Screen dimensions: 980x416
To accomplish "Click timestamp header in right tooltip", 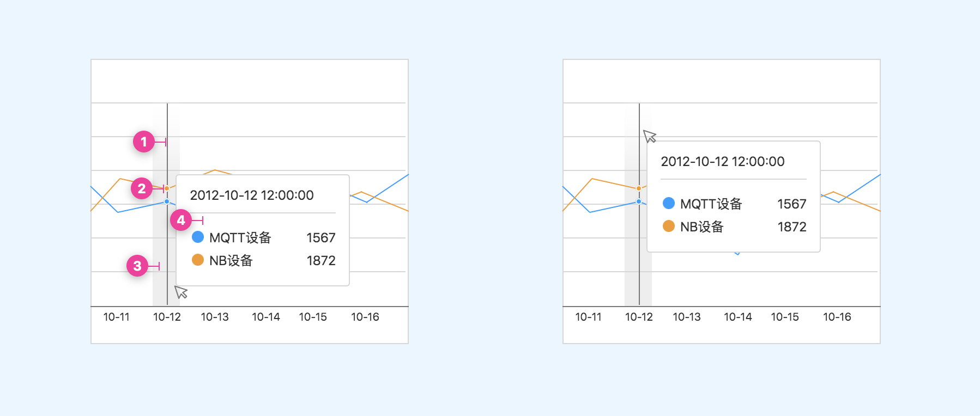I will point(723,161).
